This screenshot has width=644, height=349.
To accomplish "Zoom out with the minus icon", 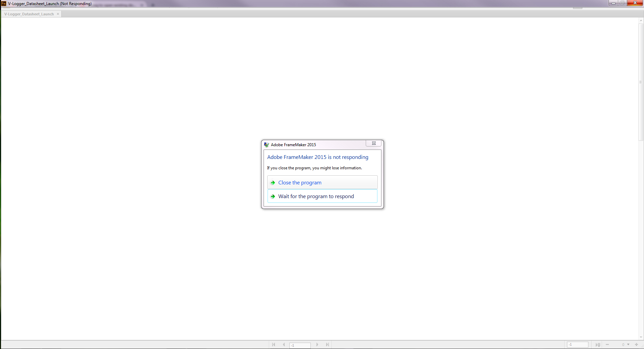I will tap(607, 345).
